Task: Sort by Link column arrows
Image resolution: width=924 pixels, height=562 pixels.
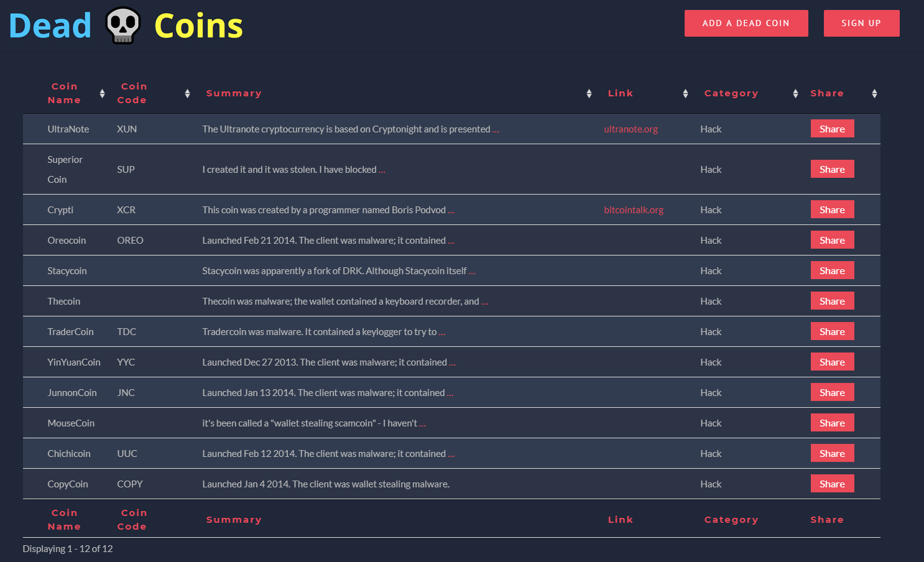Action: click(685, 93)
